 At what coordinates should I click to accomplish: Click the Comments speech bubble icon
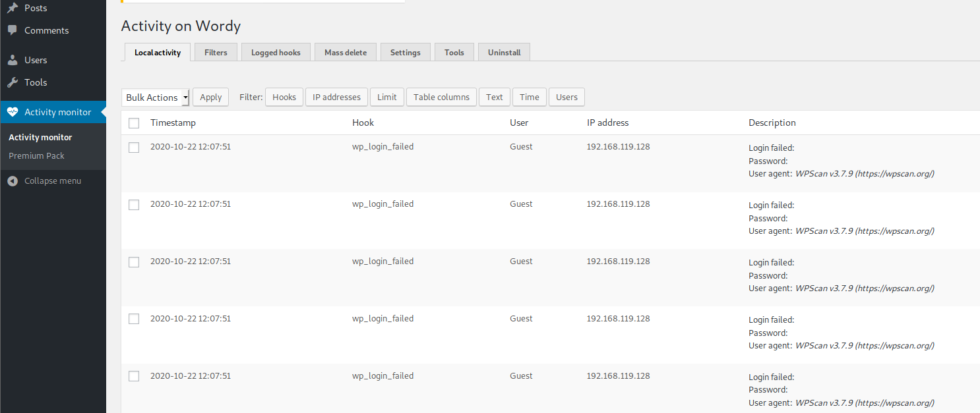click(13, 30)
